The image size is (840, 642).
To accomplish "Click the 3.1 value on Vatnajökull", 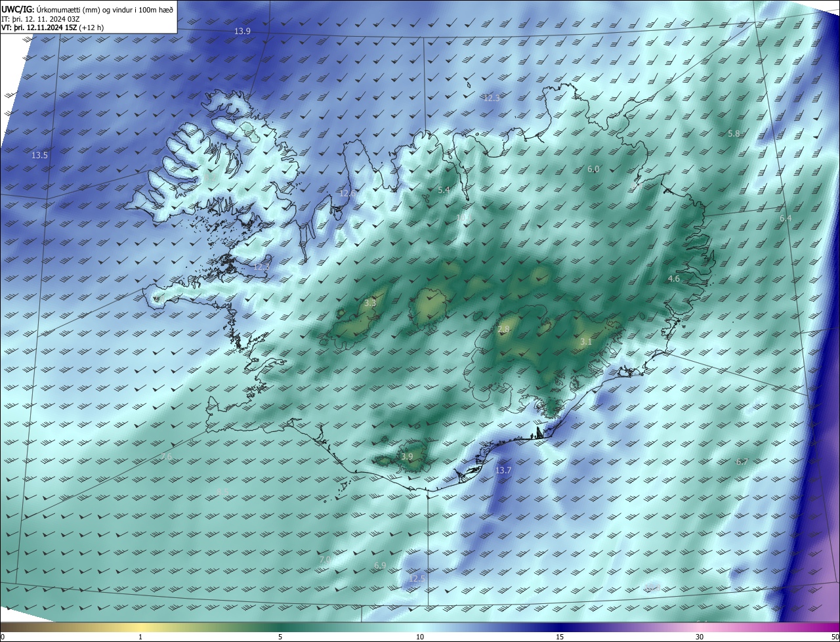I will (586, 342).
